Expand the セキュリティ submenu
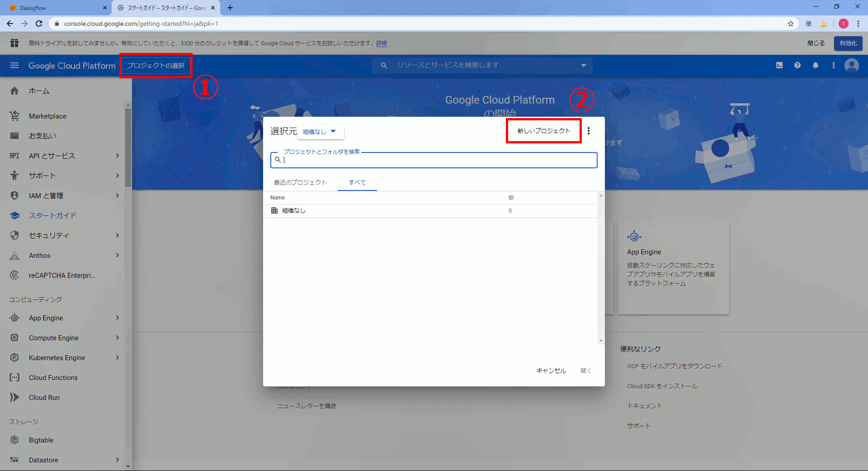Image resolution: width=868 pixels, height=471 pixels. 118,235
